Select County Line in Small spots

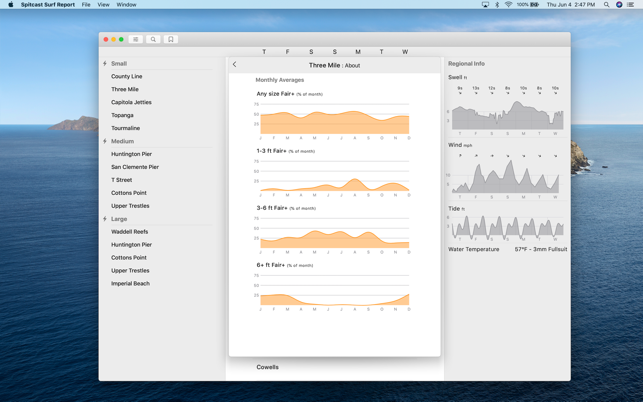[x=127, y=76]
